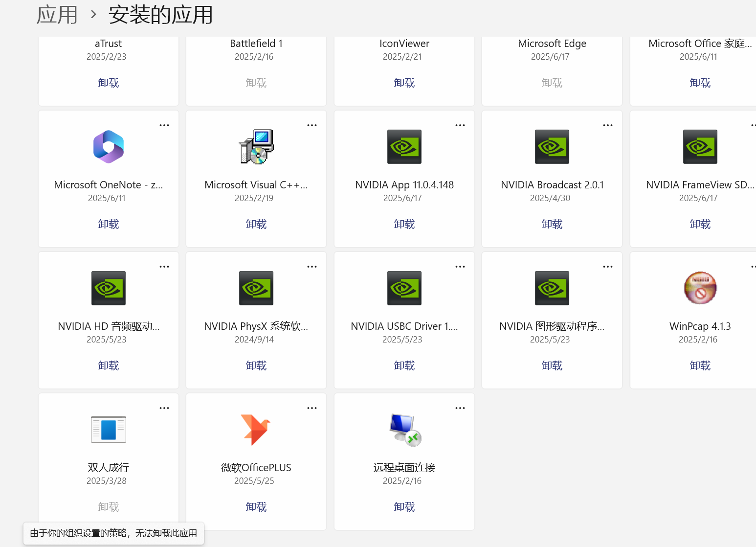The image size is (756, 547).
Task: Click the 2025/3/28 date under 双人成行
Action: pos(107,481)
